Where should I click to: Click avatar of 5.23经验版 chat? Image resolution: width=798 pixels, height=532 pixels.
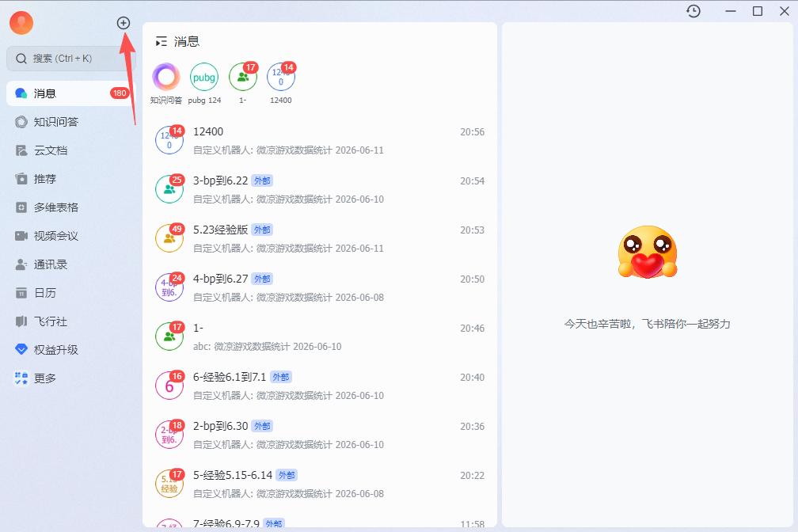[169, 238]
